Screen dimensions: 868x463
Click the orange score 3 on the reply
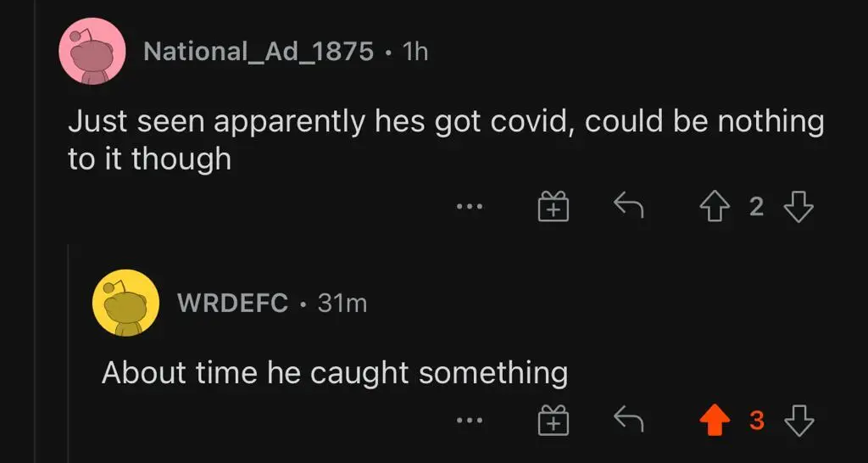757,420
